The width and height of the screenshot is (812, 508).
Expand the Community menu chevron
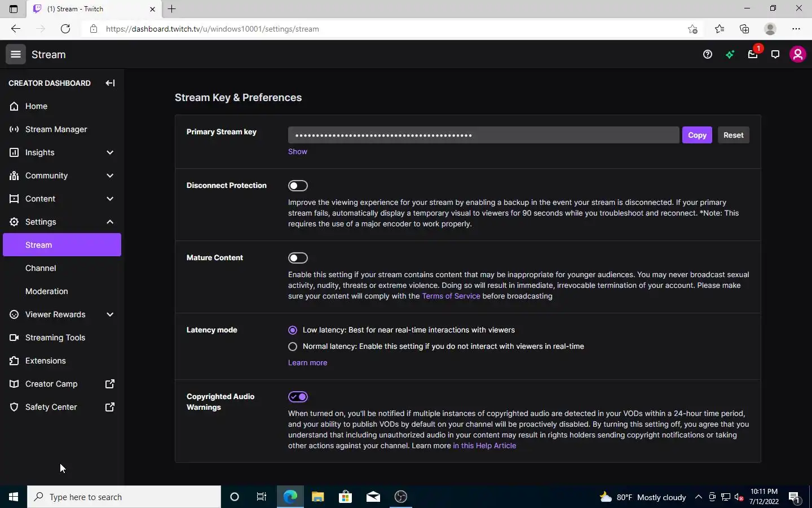pos(110,176)
